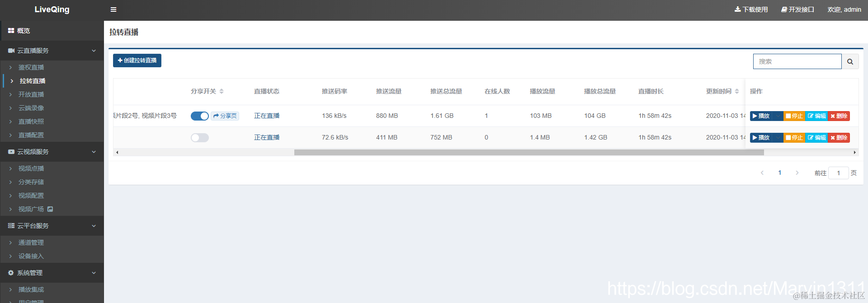The width and height of the screenshot is (868, 303).
Task: Click 播放 in the 72.6 kB/s row
Action: (761, 138)
